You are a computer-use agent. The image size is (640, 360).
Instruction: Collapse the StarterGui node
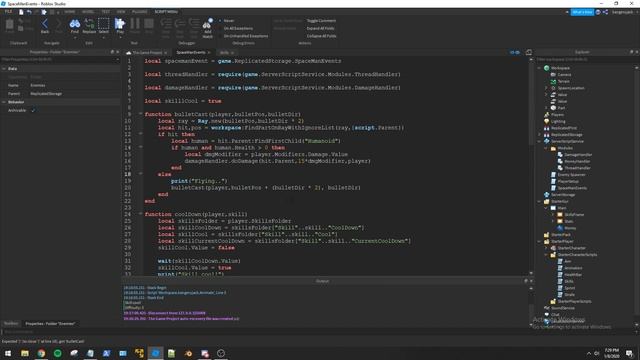540,201
